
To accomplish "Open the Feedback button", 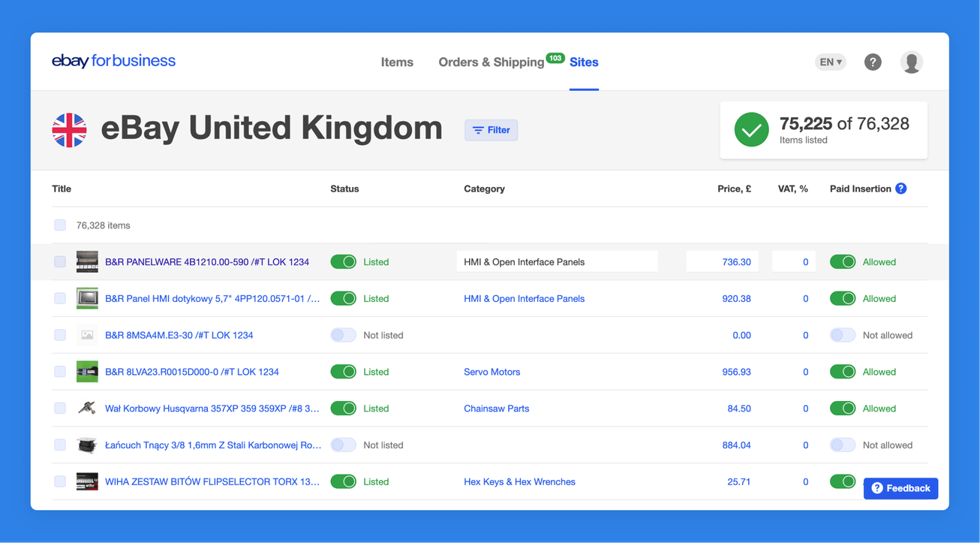I will coord(900,488).
